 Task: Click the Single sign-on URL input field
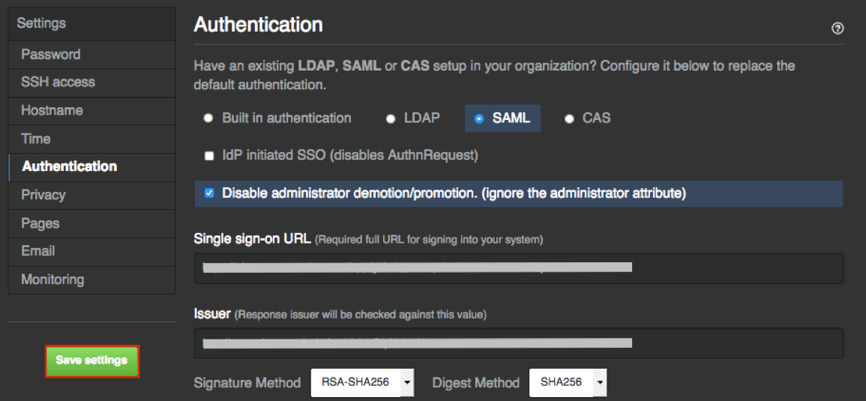(x=518, y=268)
